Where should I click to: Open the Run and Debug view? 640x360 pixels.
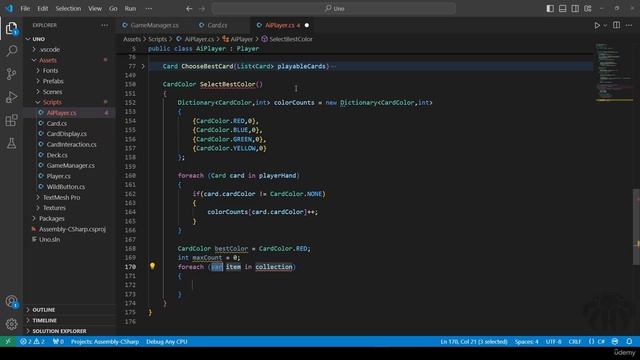[x=11, y=97]
